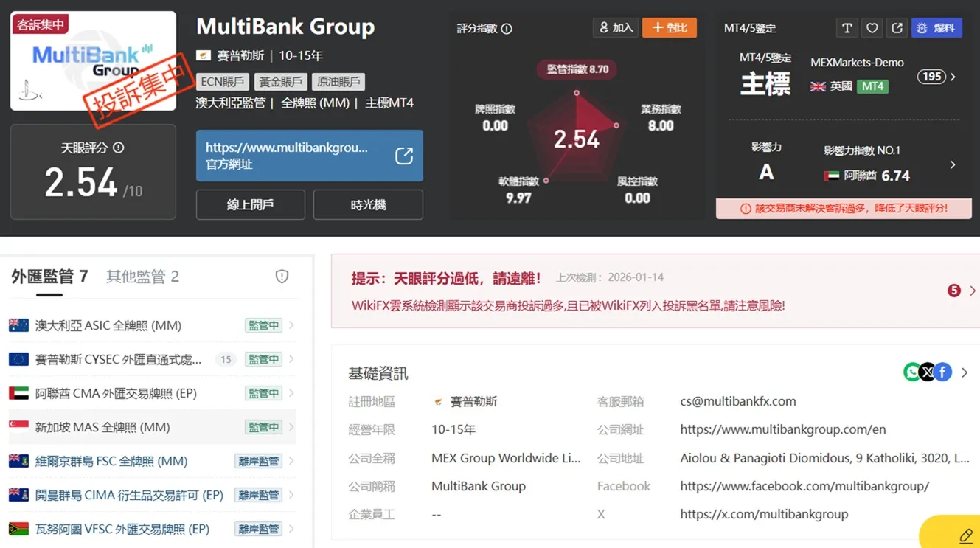The height and width of the screenshot is (548, 980).
Task: Click the X social icon
Action: pos(928,372)
